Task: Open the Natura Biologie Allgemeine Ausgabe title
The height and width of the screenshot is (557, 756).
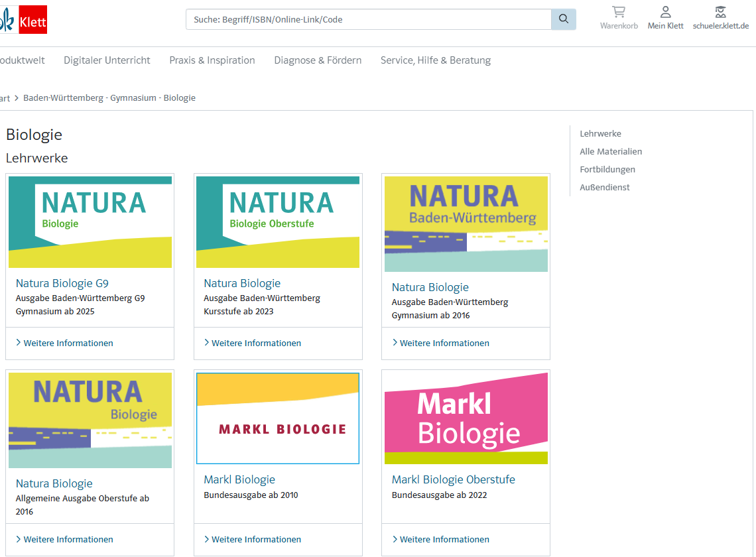Action: coord(54,483)
